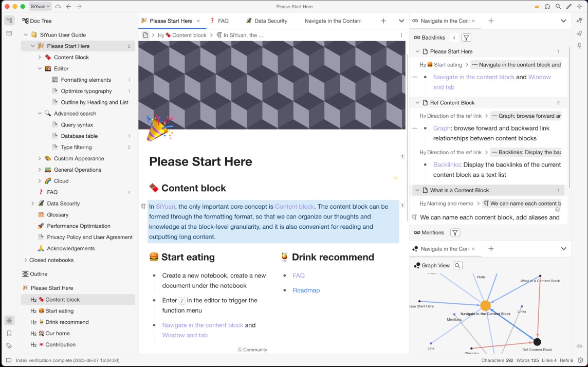Open the Bookmark panel in left dock
Screen dimensions: 588x367
tap(9, 333)
